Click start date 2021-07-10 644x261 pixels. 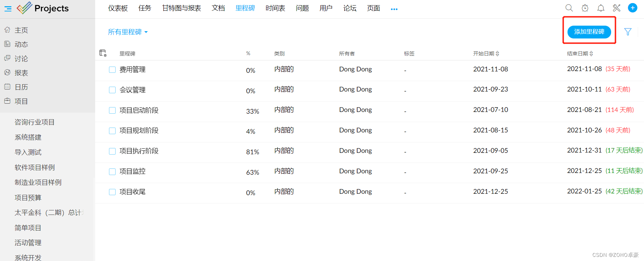[491, 110]
